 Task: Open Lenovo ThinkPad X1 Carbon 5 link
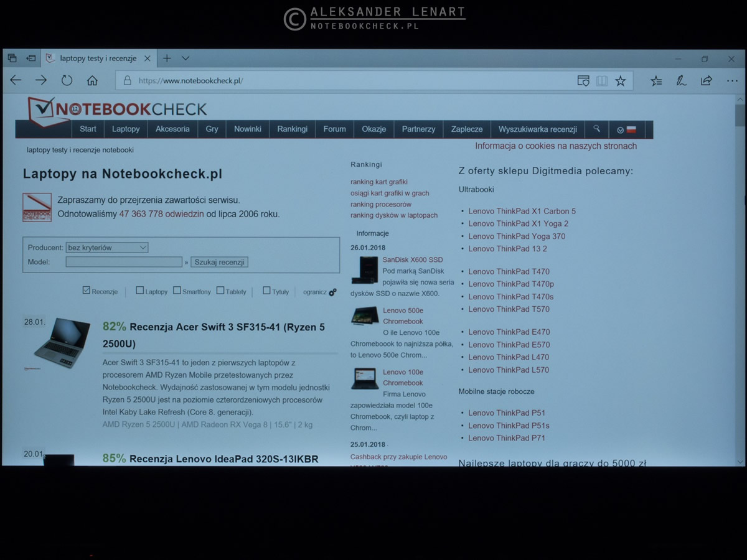coord(522,211)
